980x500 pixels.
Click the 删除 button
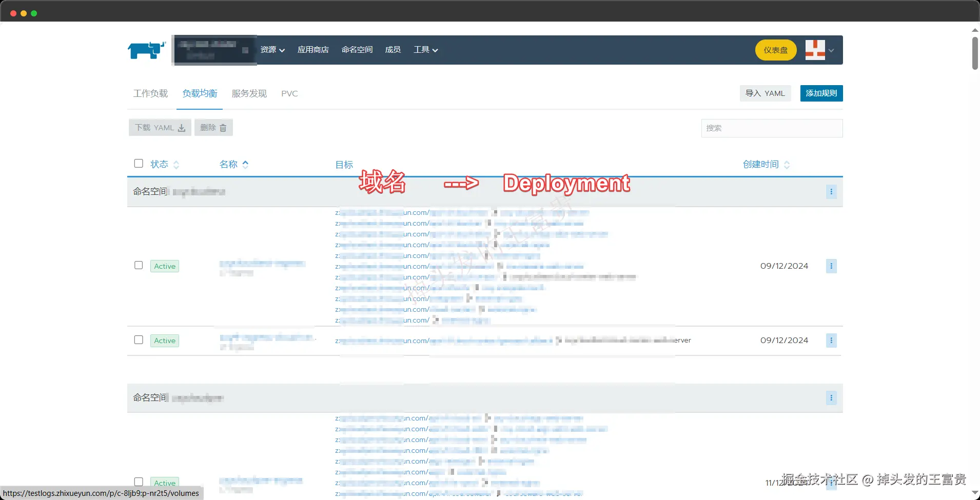[x=213, y=128]
